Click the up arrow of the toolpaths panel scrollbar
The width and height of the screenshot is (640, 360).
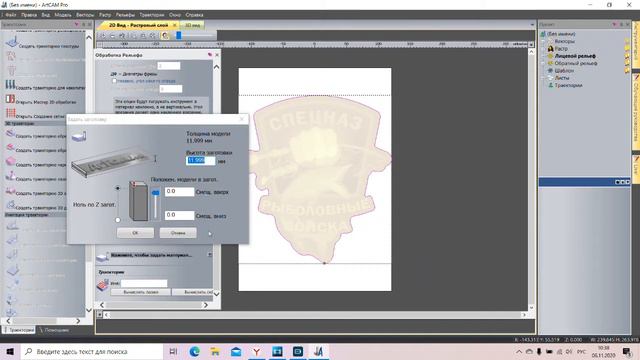pos(89,37)
